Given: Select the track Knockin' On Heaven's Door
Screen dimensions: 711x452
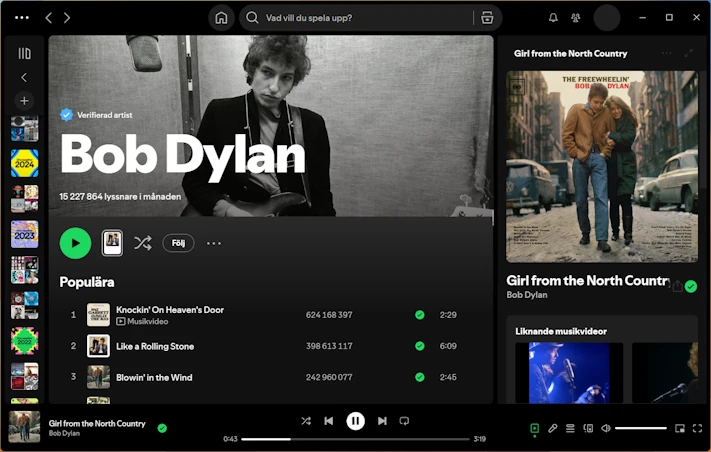Looking at the screenshot, I should (170, 310).
